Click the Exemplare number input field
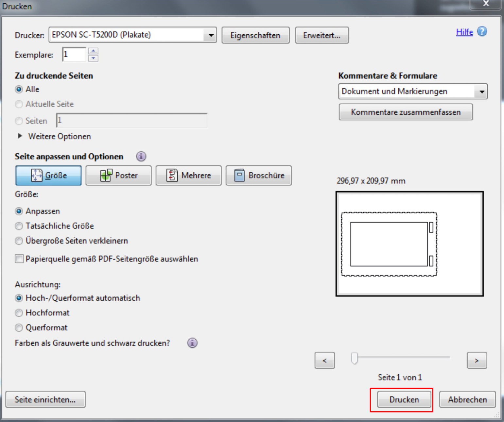The width and height of the screenshot is (504, 422). coord(74,54)
